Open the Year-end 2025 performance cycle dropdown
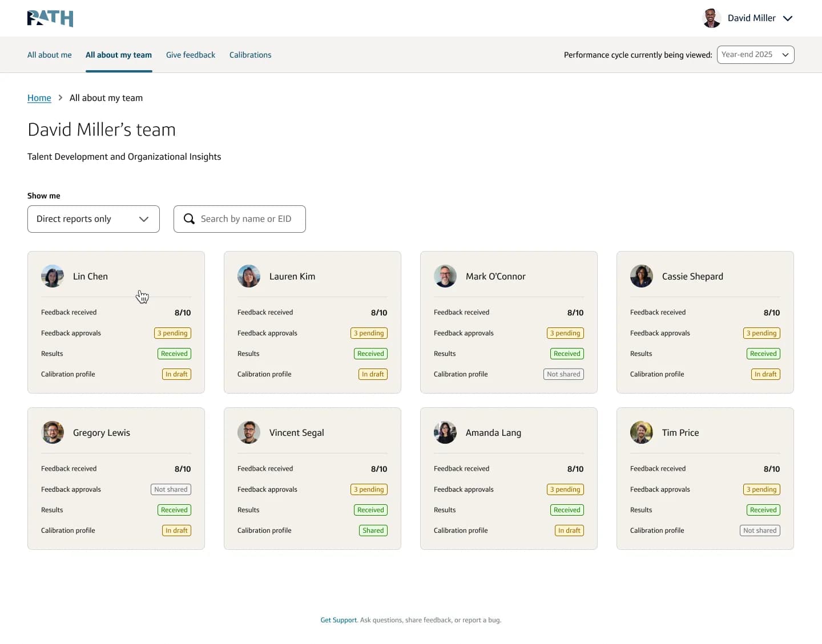Screen dimensions: 822x644 (755, 55)
